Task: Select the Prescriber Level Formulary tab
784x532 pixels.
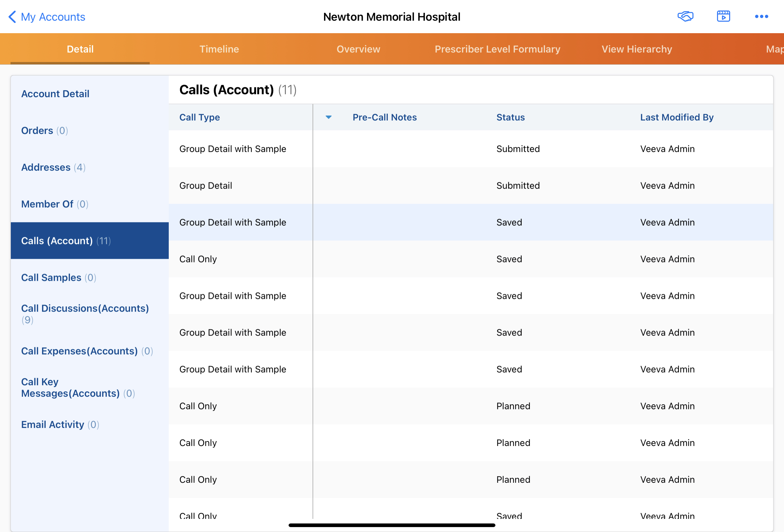Action: click(x=497, y=49)
